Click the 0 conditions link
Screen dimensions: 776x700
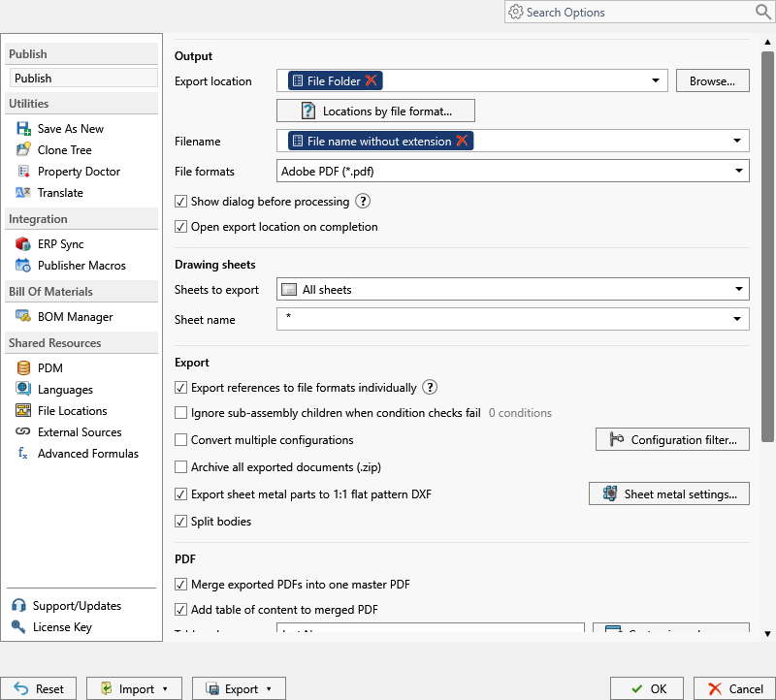click(520, 413)
